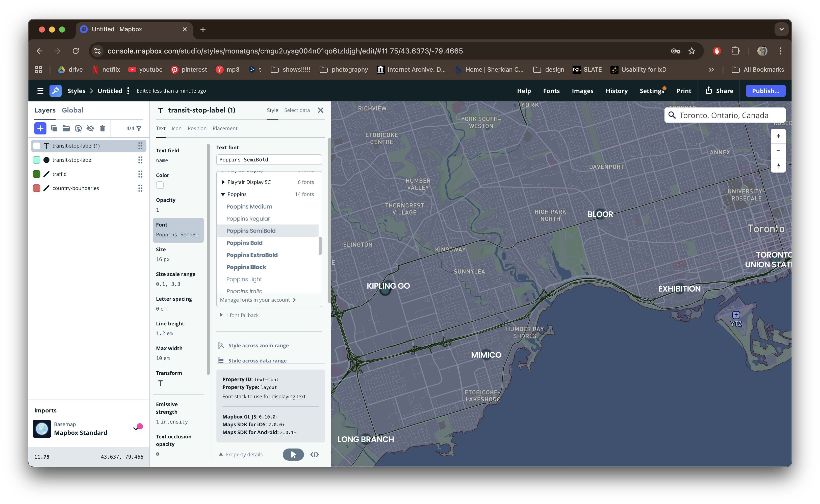The width and height of the screenshot is (820, 504).
Task: Delete the selected layer with the trash icon
Action: (x=102, y=128)
